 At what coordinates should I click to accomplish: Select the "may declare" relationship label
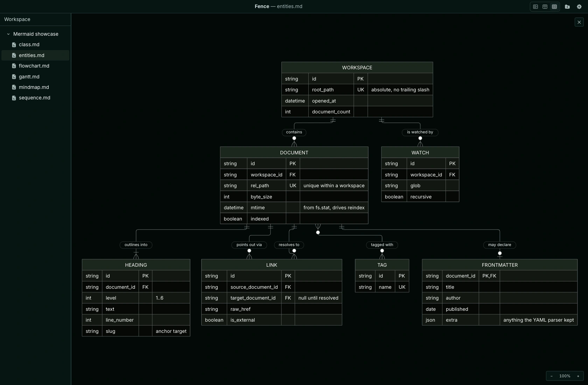point(499,245)
